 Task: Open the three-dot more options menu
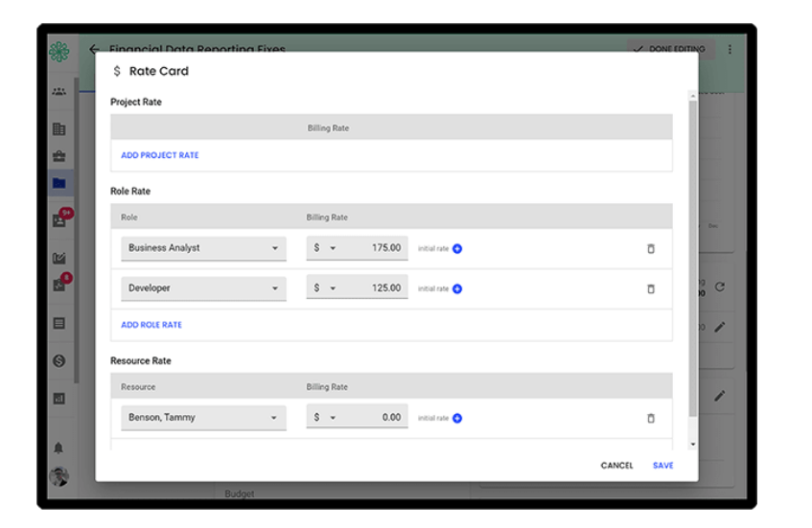[x=730, y=50]
